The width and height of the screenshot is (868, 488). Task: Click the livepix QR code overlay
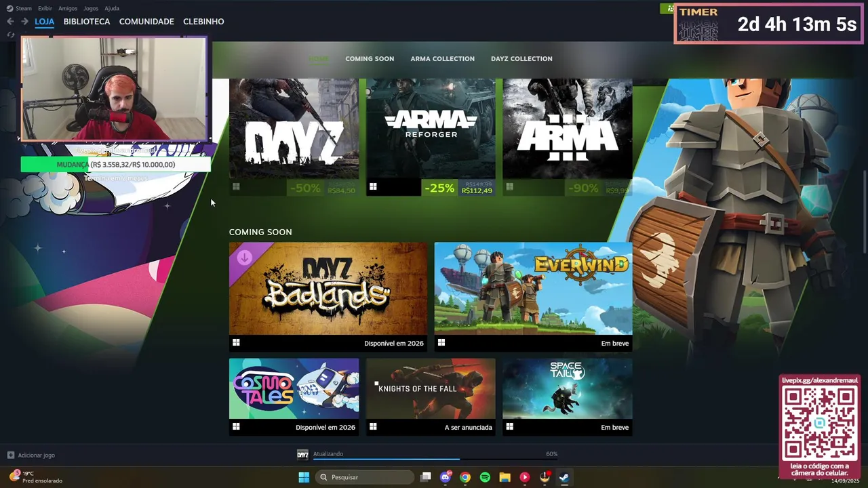(819, 427)
